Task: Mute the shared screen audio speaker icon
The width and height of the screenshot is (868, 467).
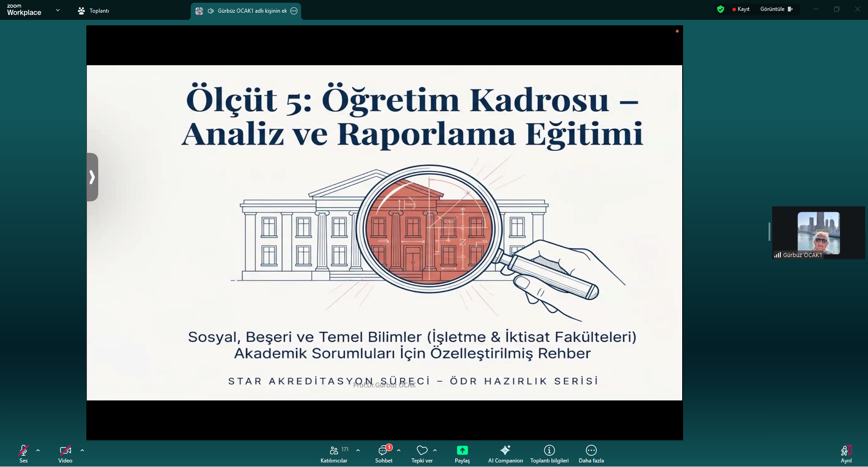Action: (210, 11)
